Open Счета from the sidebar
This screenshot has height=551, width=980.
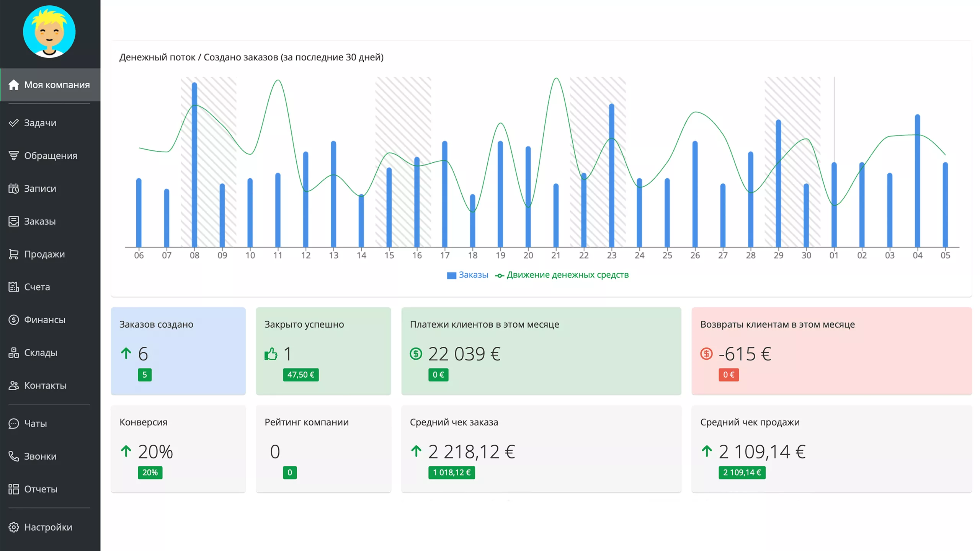click(x=37, y=287)
